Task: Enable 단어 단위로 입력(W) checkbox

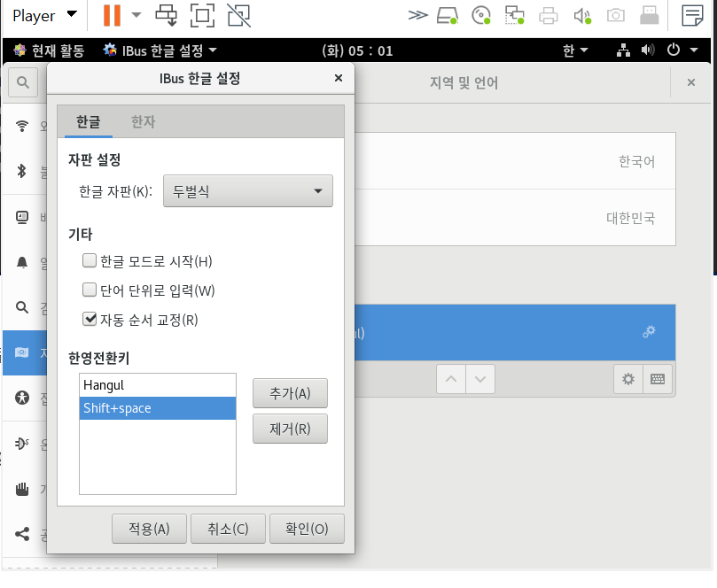Action: [x=90, y=290]
